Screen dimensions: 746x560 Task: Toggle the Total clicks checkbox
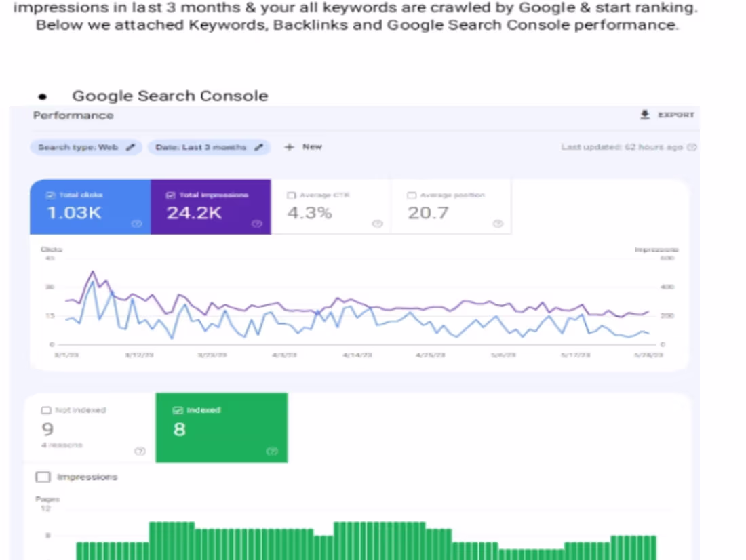[50, 195]
